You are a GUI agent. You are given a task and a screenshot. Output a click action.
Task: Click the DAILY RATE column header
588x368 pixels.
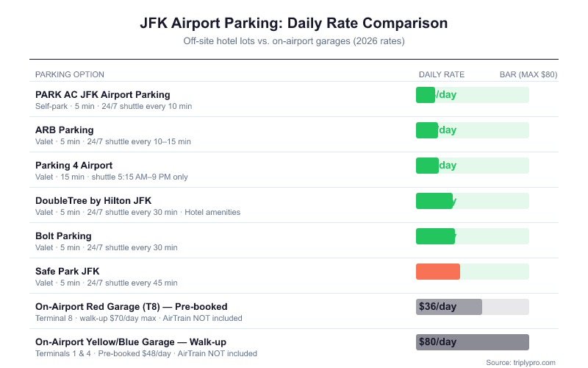click(441, 74)
